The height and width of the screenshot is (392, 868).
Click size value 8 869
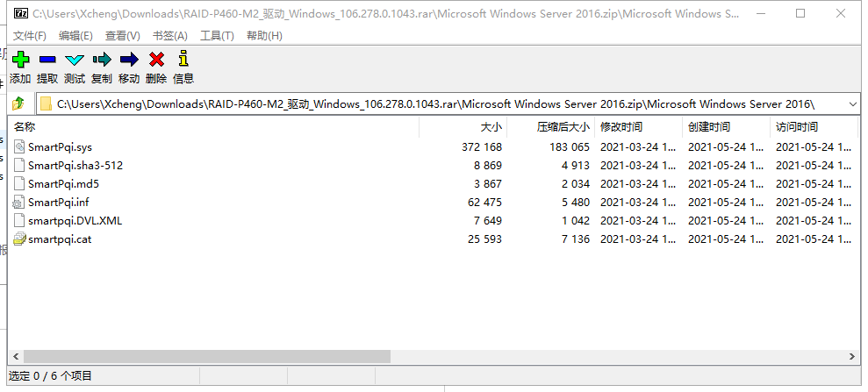pyautogui.click(x=488, y=166)
